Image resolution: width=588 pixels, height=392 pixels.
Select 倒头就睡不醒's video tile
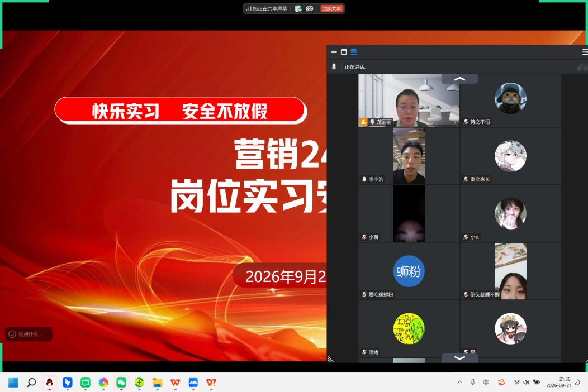[x=510, y=271]
